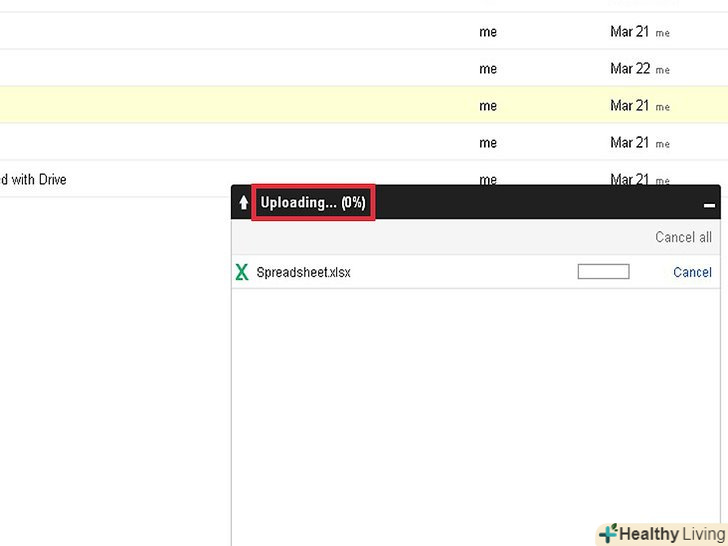Click Mar 21 date in the highlighted yellow row
Image resolution: width=728 pixels, height=546 pixels.
tap(629, 106)
